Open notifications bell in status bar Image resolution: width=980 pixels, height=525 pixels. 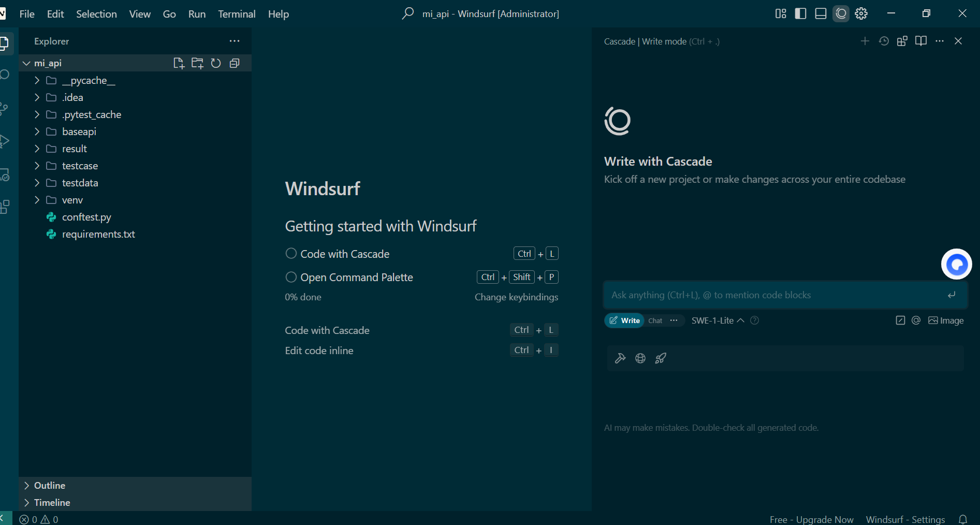(x=963, y=519)
